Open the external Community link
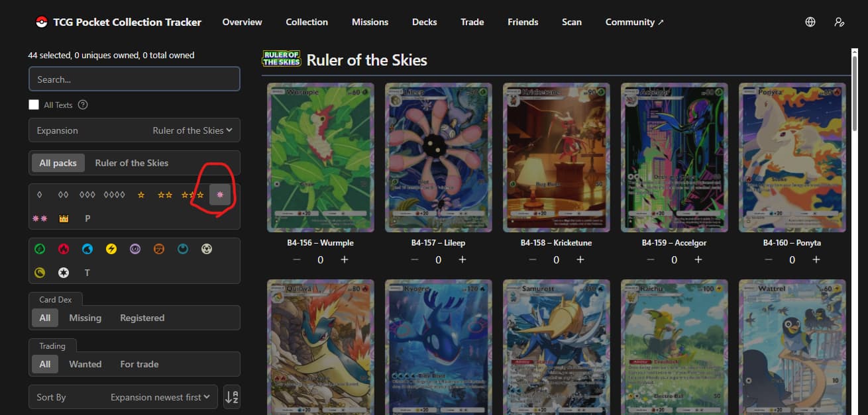Screen dimensions: 868x415 click(635, 22)
